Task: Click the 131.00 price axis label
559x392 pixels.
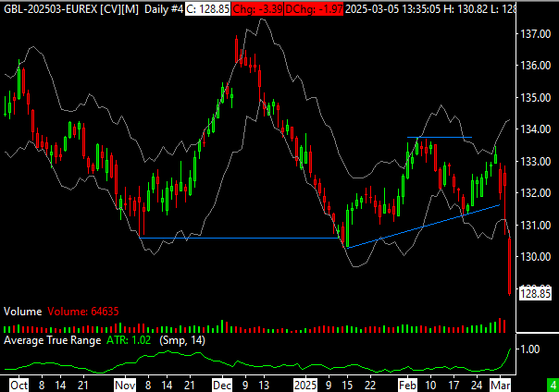Action: pyautogui.click(x=536, y=225)
